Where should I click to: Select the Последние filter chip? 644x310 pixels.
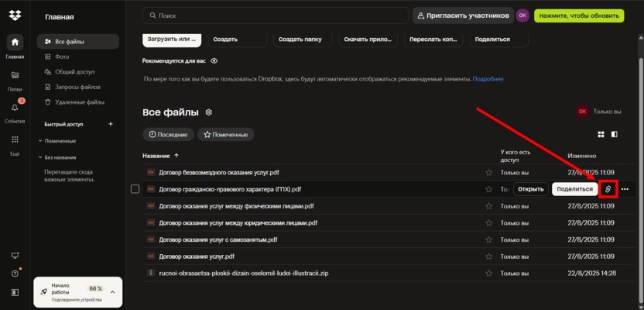pos(168,135)
